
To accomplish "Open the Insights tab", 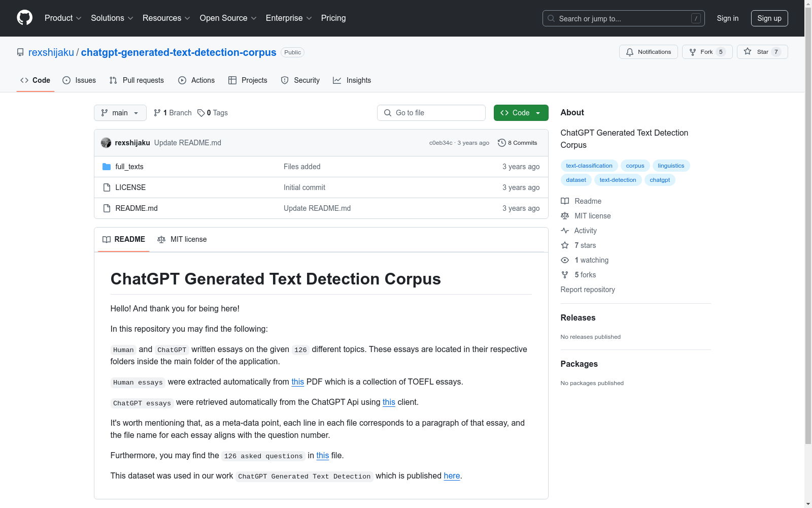I will point(352,80).
